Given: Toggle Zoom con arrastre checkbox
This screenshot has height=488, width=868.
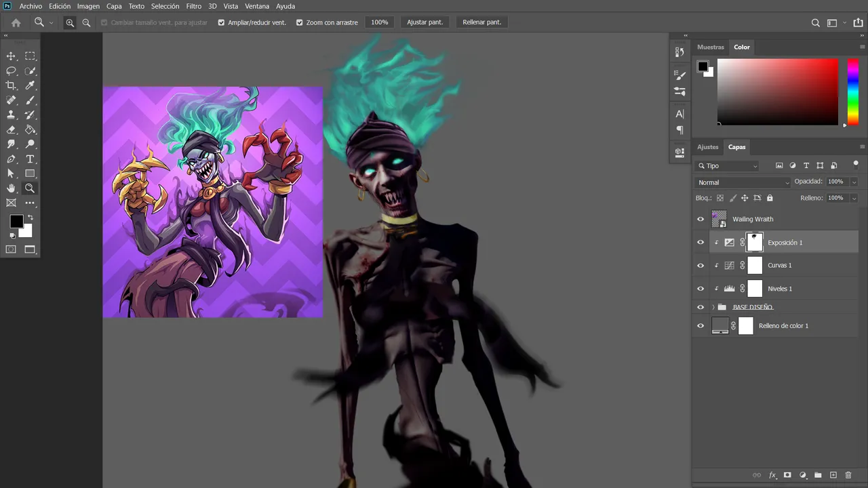Looking at the screenshot, I should [300, 22].
